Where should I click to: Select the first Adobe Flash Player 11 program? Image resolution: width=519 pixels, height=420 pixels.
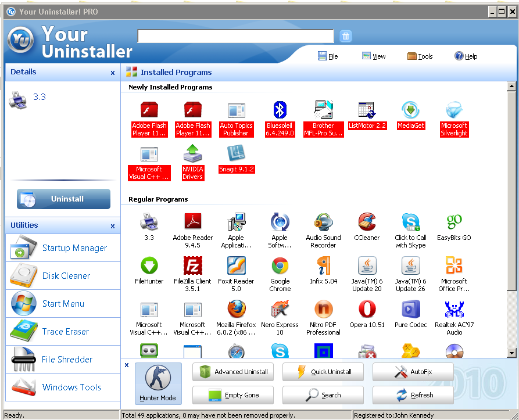(149, 119)
